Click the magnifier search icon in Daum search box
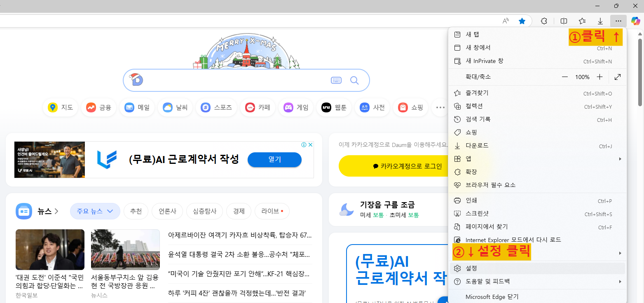The width and height of the screenshot is (644, 303). pyautogui.click(x=354, y=80)
